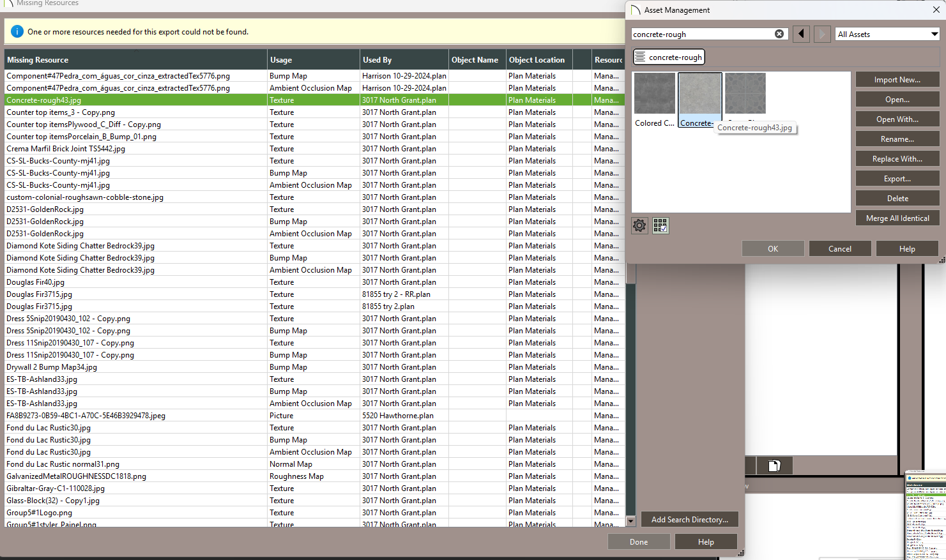This screenshot has width=946, height=560.
Task: Click the concrete-rough filter tag icon
Action: 640,57
